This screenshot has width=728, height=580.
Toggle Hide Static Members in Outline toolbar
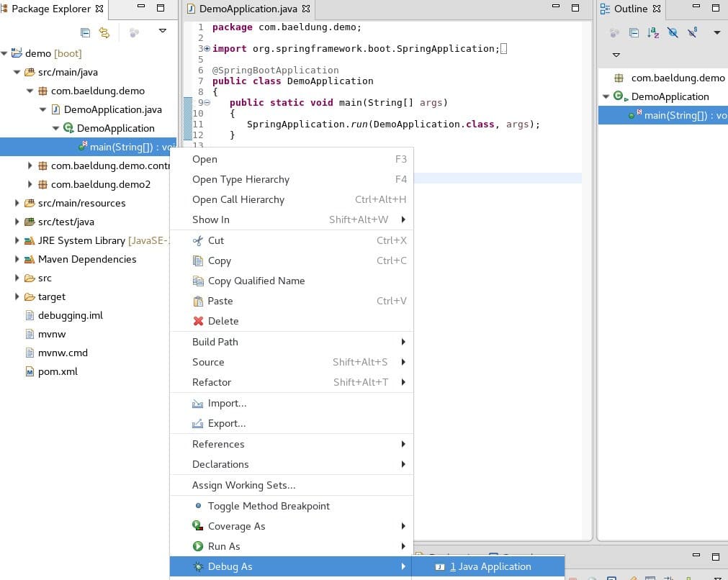pos(692,32)
